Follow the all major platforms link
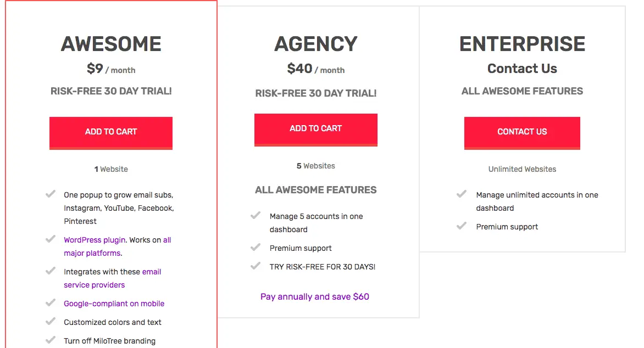The image size is (644, 348). (x=118, y=246)
